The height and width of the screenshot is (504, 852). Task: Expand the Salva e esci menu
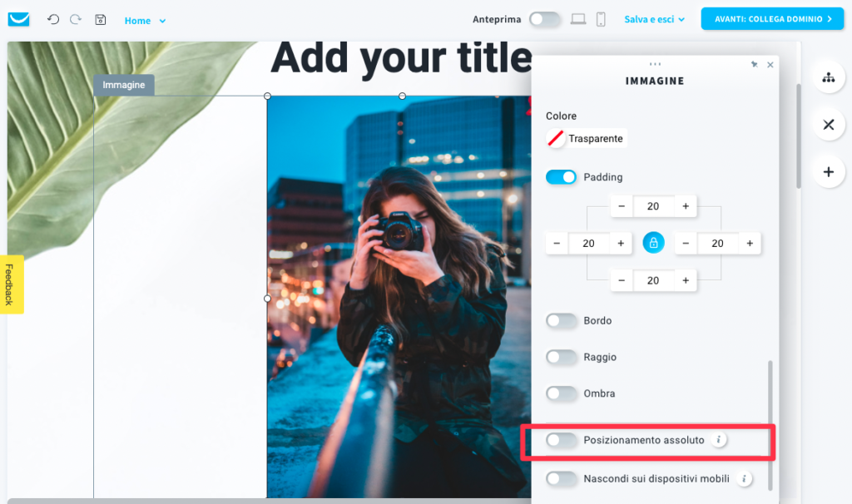pyautogui.click(x=654, y=20)
